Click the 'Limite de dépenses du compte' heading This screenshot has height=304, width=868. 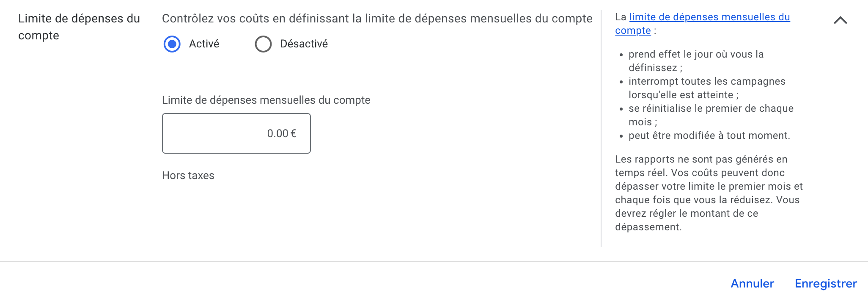(79, 27)
